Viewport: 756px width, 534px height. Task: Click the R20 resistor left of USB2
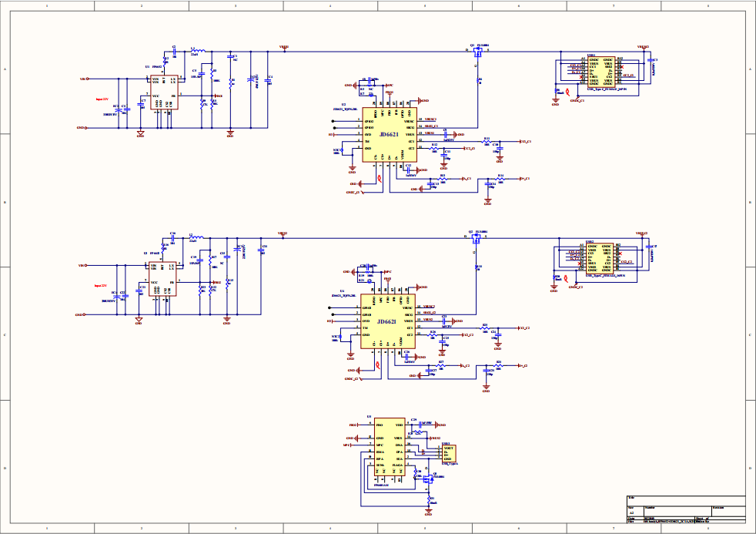pos(554,277)
